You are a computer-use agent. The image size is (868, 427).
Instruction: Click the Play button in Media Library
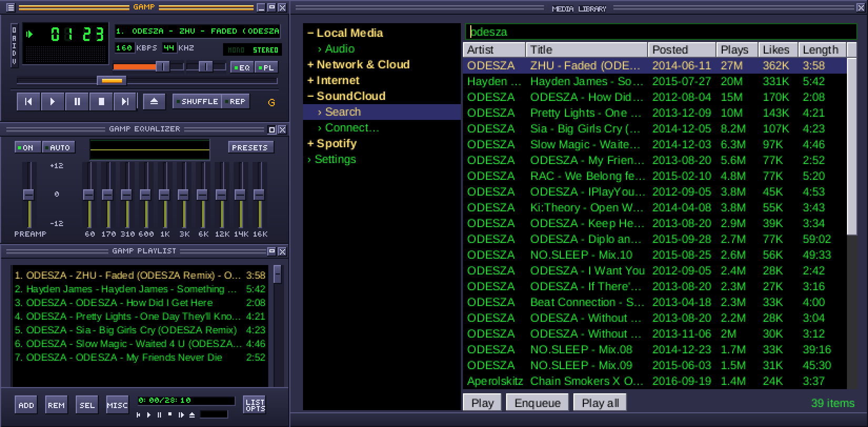coord(482,403)
